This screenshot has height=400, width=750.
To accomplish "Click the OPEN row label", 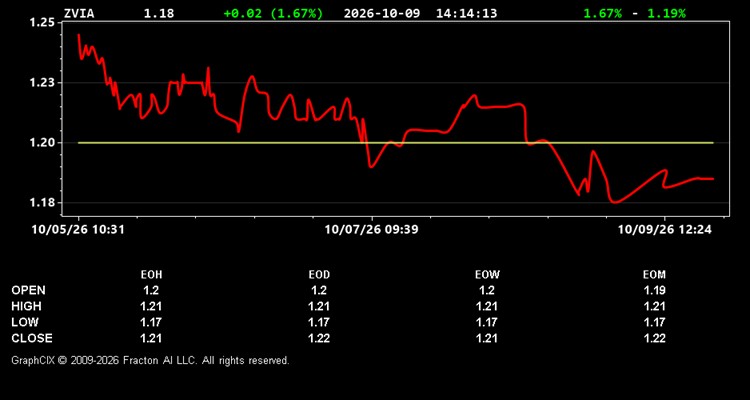I will pos(29,290).
